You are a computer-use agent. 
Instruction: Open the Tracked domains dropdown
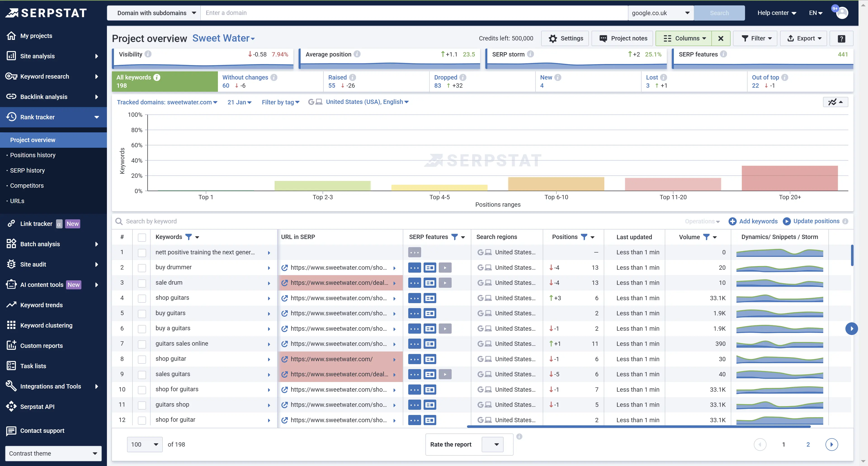click(167, 102)
